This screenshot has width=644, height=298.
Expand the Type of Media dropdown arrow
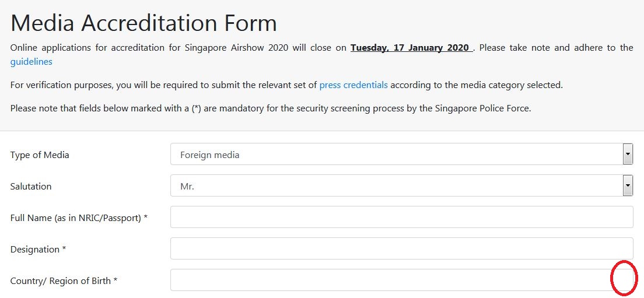point(628,155)
